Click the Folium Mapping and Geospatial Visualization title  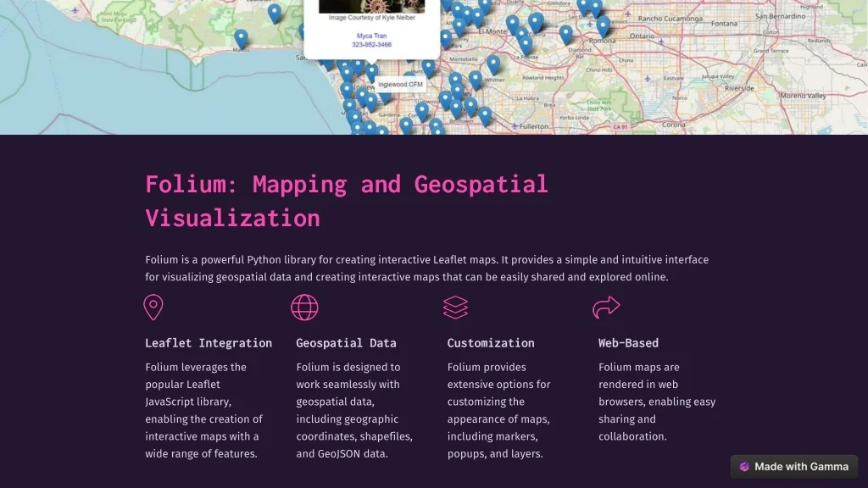346,201
